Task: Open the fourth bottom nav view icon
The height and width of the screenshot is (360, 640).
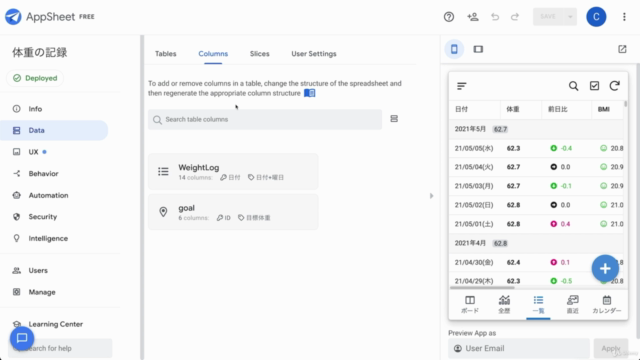Action: pyautogui.click(x=573, y=304)
